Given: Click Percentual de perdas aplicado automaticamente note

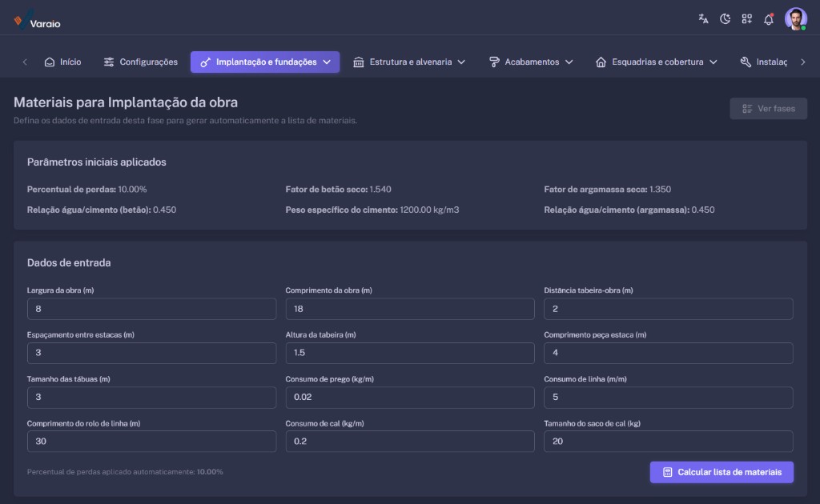Looking at the screenshot, I should [x=125, y=472].
